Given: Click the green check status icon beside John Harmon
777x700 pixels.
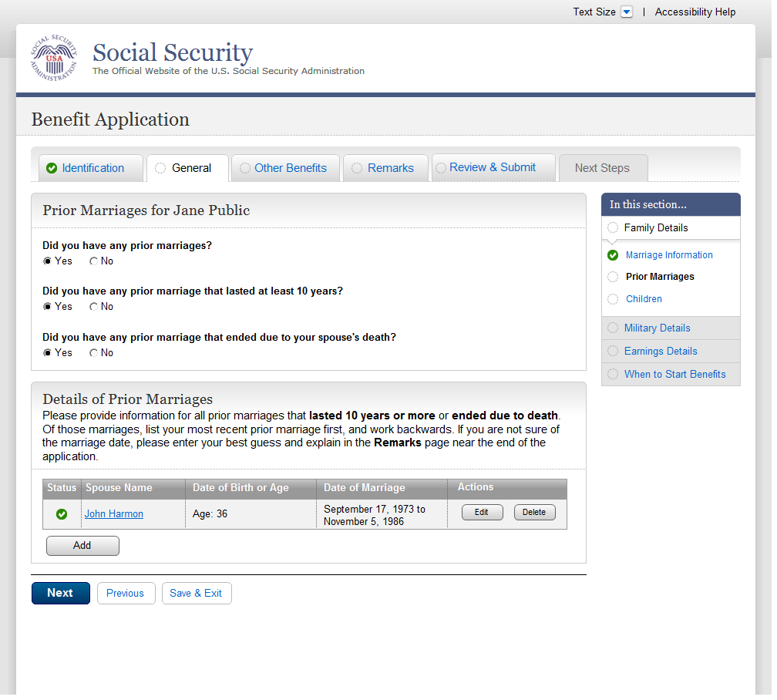Looking at the screenshot, I should pyautogui.click(x=62, y=514).
